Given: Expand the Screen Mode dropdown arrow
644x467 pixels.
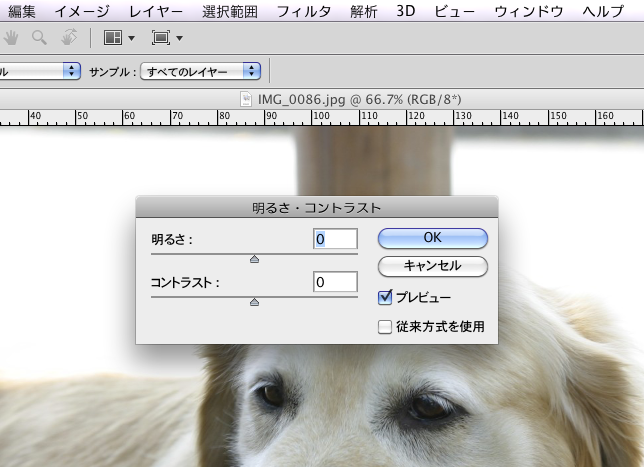Looking at the screenshot, I should pos(179,40).
